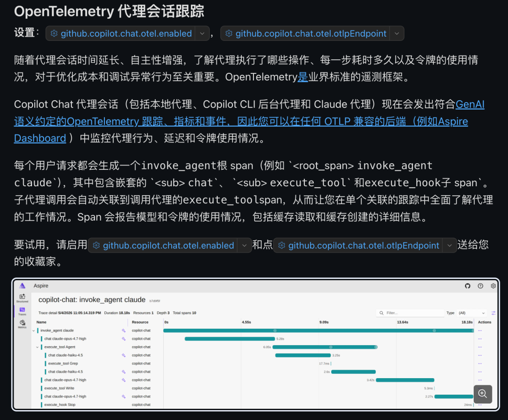Screen dimensions: 508x420
Task: Open the Structured logs sidebar icon
Action: (x=22, y=298)
